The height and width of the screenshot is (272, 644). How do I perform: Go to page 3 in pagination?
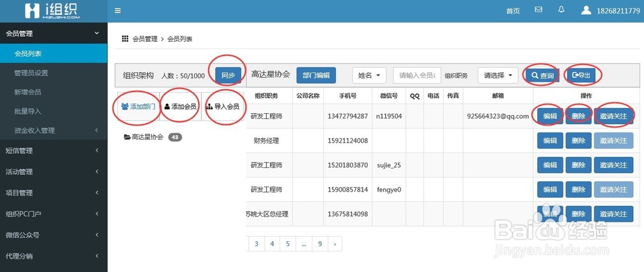click(x=256, y=244)
